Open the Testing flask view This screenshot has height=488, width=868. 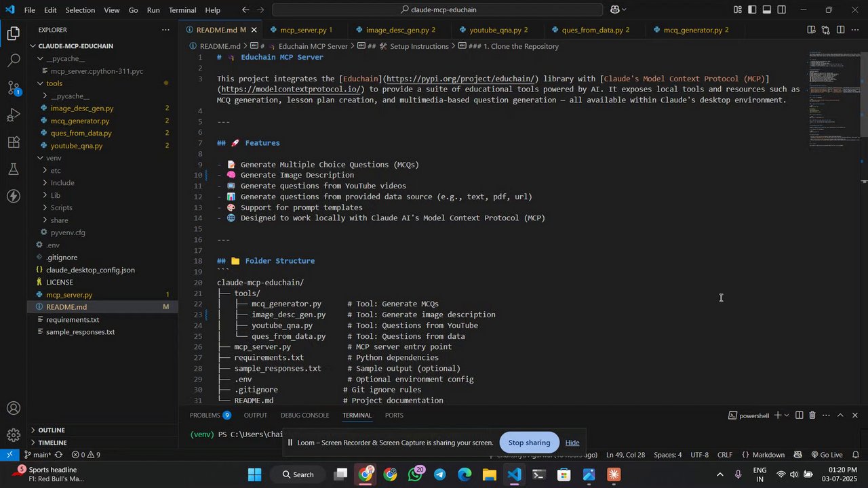click(14, 169)
